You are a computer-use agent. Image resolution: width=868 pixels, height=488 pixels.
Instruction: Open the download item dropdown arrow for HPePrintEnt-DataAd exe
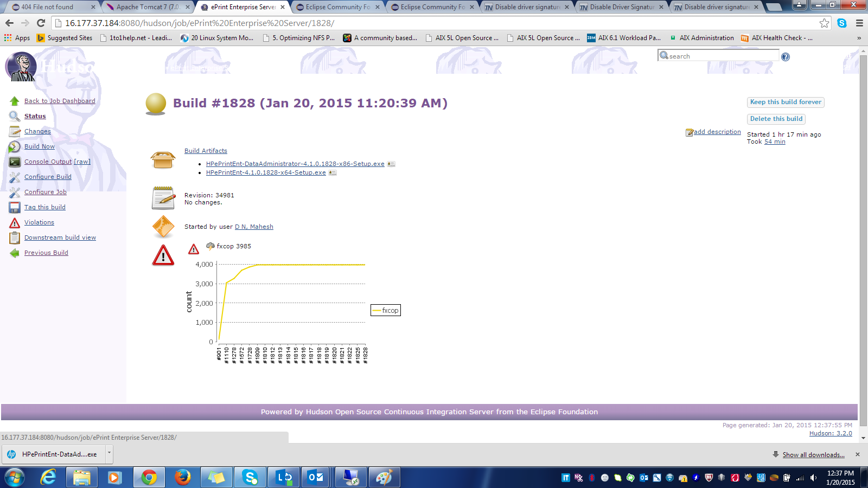109,453
